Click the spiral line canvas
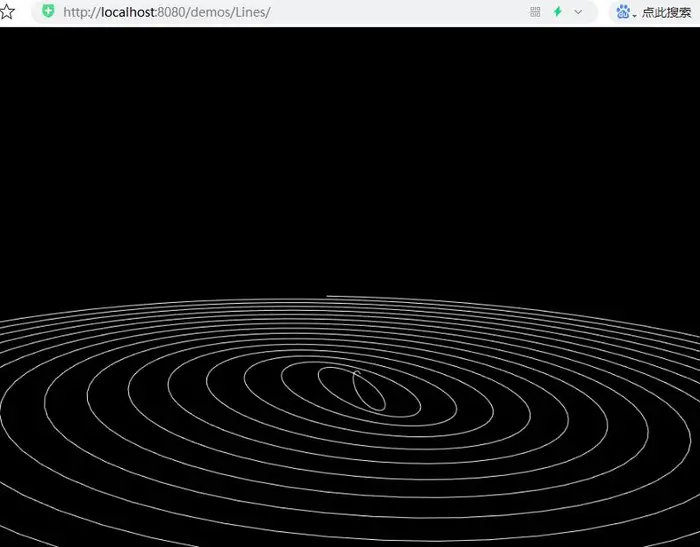Screen dimensions: 700x547 (350, 287)
